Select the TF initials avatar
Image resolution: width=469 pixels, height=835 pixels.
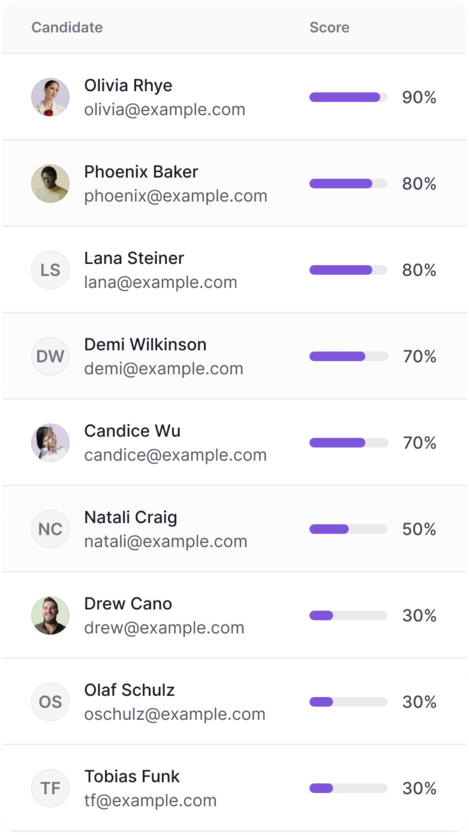point(50,788)
